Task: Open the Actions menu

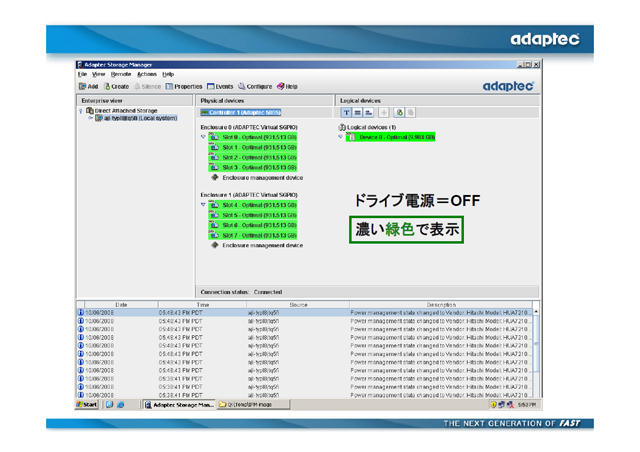Action: (x=147, y=74)
